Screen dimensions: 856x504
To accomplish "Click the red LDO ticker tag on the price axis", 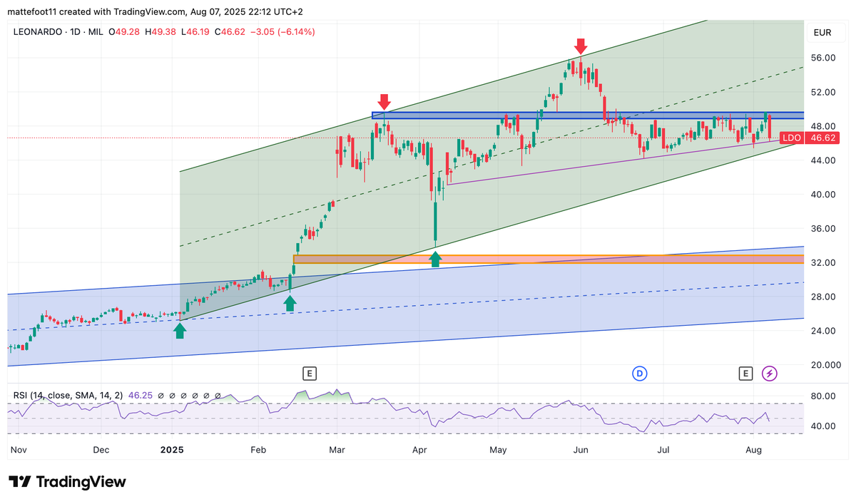I will [792, 138].
